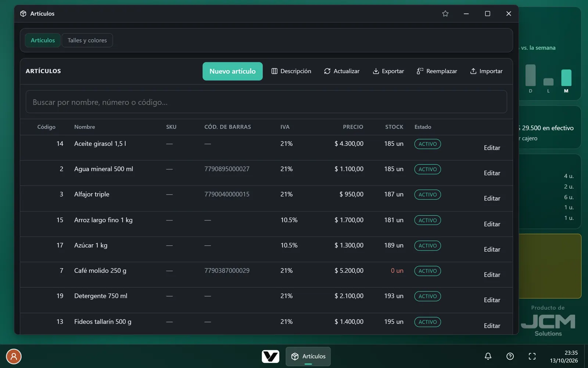Create a Nuevo artículo

tap(232, 71)
